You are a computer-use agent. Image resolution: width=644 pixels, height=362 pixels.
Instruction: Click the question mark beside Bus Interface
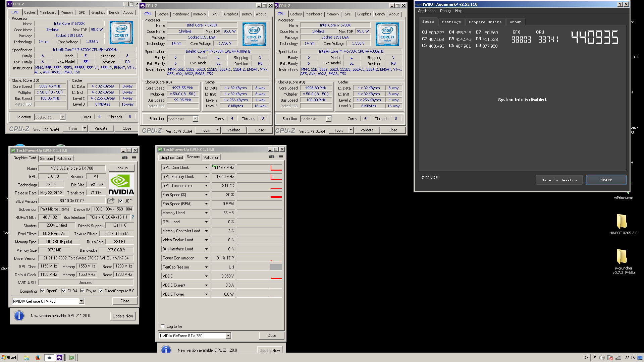[133, 217]
